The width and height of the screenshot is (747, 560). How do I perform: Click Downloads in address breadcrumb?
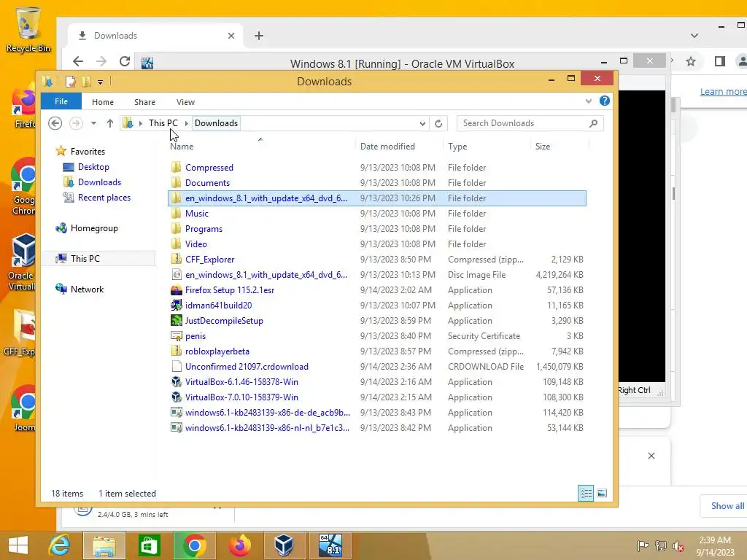[216, 122]
